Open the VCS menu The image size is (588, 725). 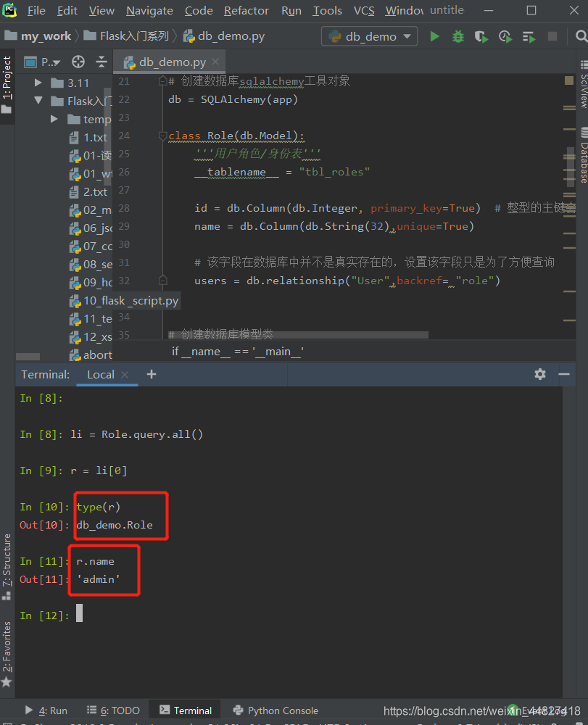[x=364, y=10]
